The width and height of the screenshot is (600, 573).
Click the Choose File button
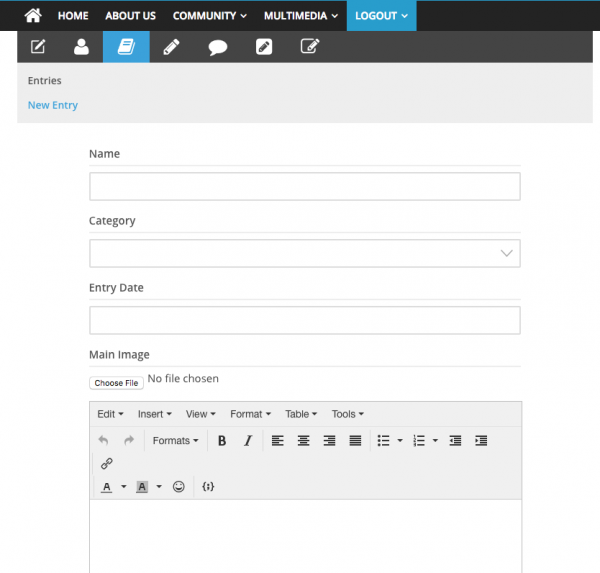click(x=116, y=383)
